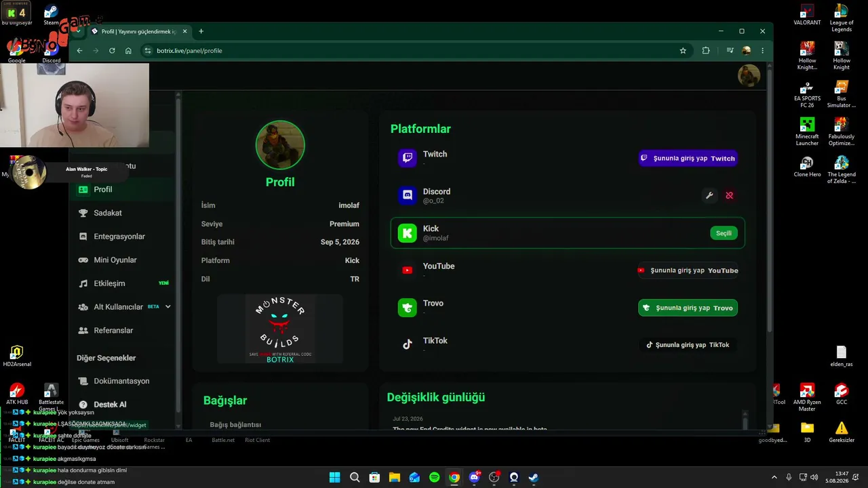Select the League of Legends desktop shortcut
The width and height of the screenshot is (868, 488).
(842, 18)
